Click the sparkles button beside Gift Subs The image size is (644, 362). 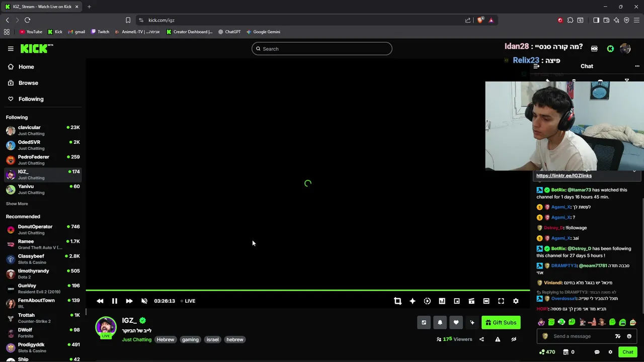[472, 323]
